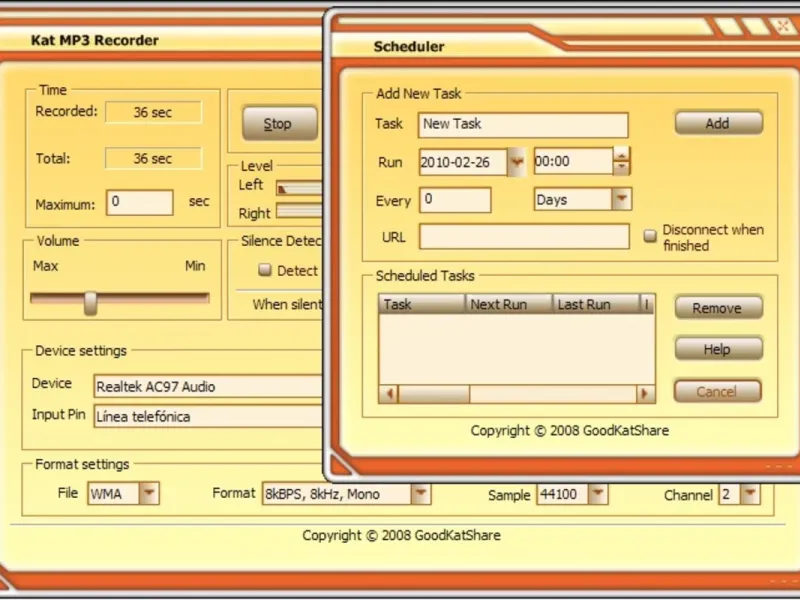Click the Task name field

pyautogui.click(x=523, y=125)
